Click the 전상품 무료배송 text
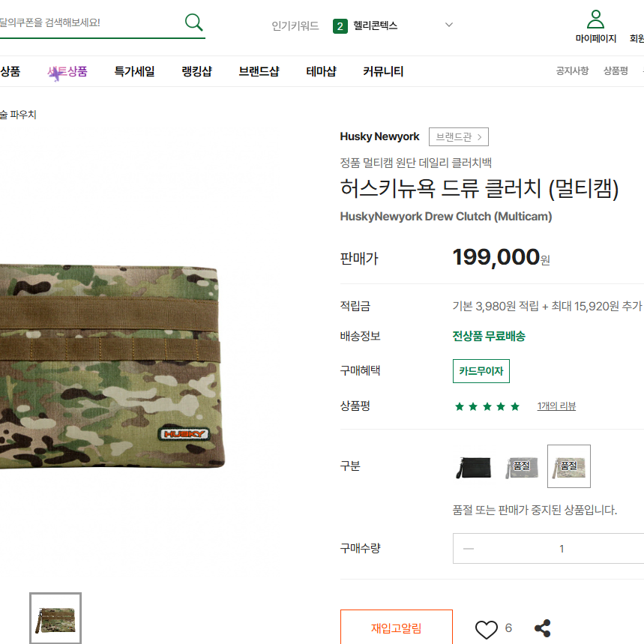The height and width of the screenshot is (644, 644). click(489, 337)
